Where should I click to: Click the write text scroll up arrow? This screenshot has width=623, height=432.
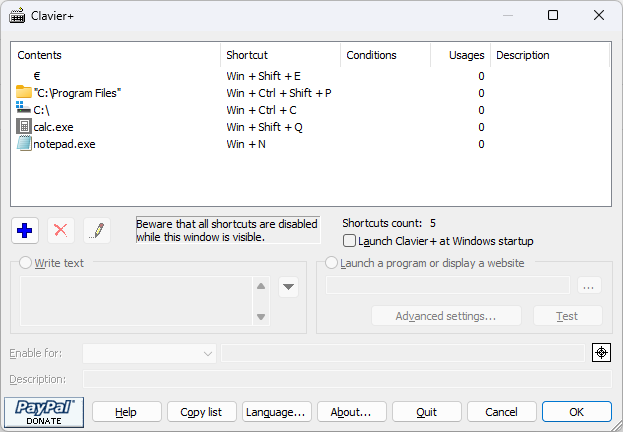(261, 287)
